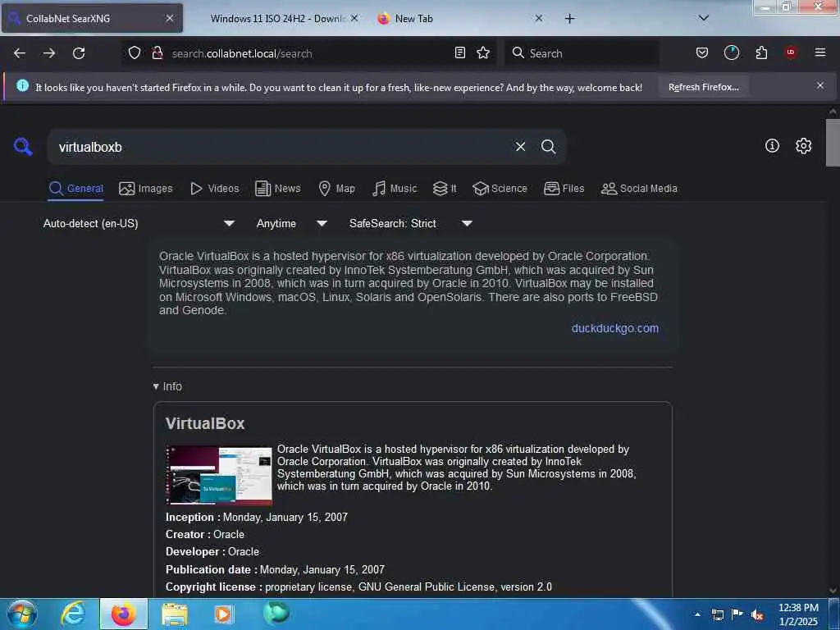Switch to the Windows 11 ISO 24H2 tab
This screenshot has width=840, height=630.
[x=276, y=19]
